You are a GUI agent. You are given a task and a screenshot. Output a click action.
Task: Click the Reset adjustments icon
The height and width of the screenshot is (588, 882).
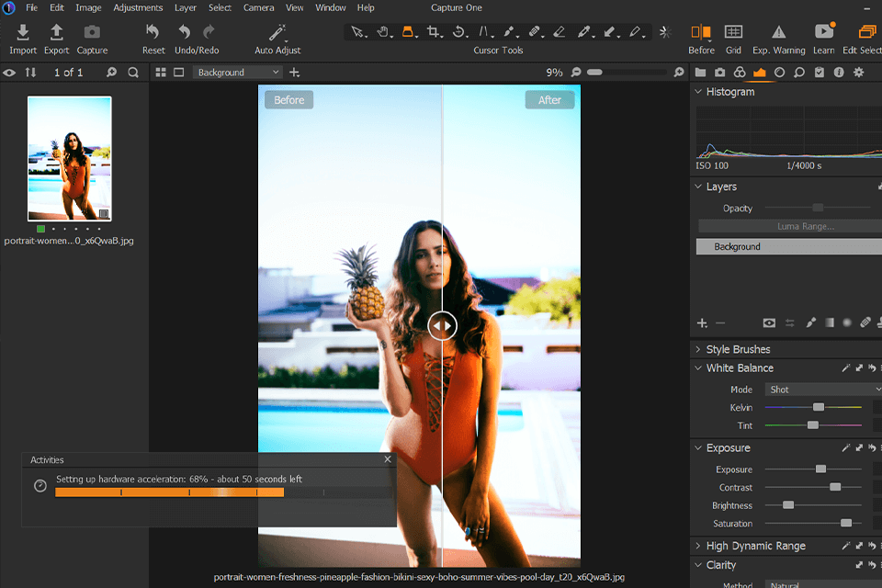click(x=153, y=31)
